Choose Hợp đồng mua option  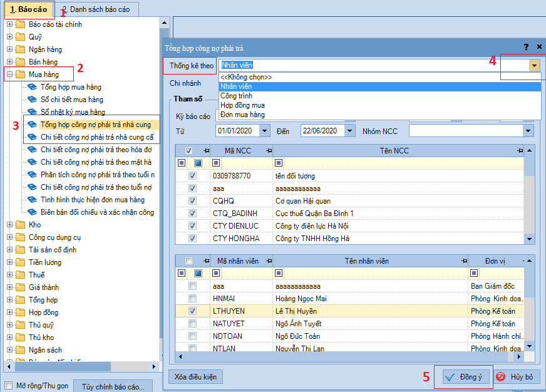pyautogui.click(x=380, y=105)
